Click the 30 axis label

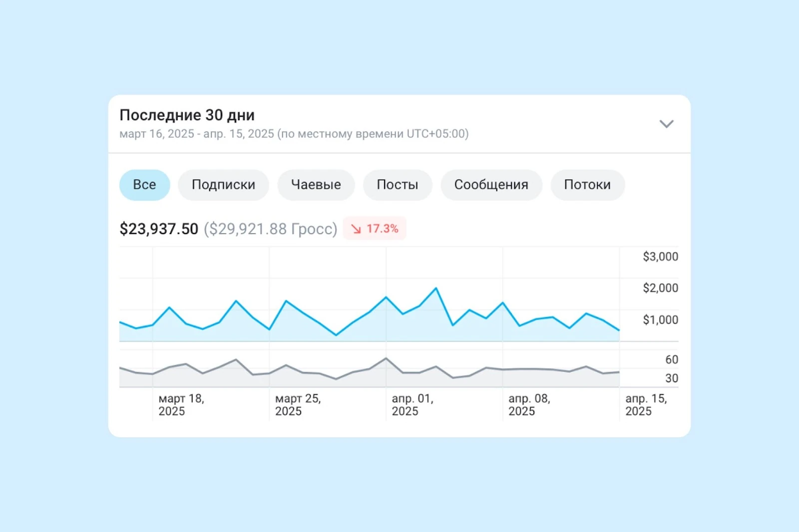(672, 378)
